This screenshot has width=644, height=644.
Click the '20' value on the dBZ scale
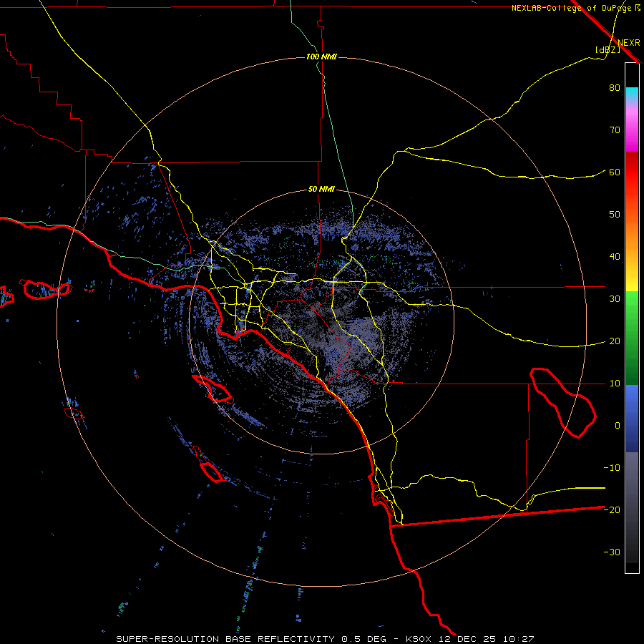coord(615,341)
